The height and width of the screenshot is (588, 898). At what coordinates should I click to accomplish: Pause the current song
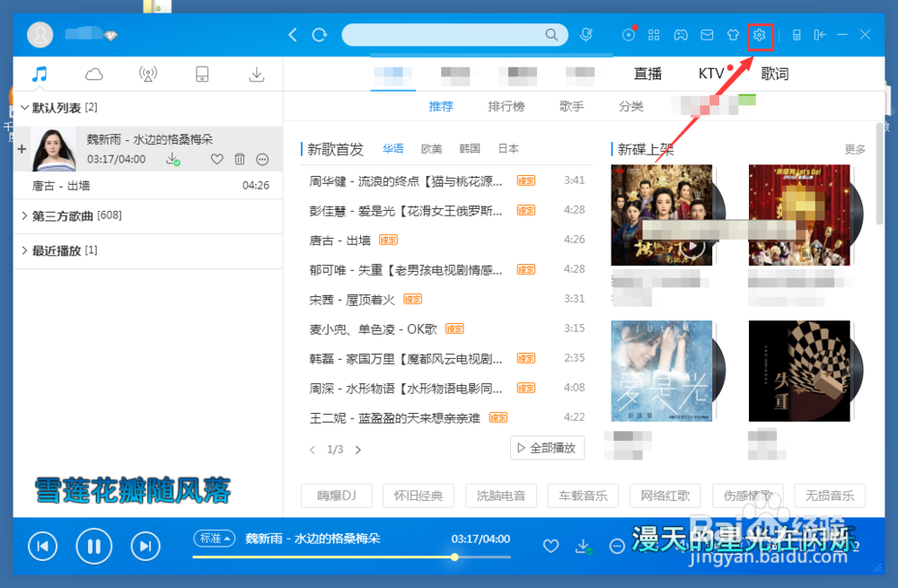94,546
